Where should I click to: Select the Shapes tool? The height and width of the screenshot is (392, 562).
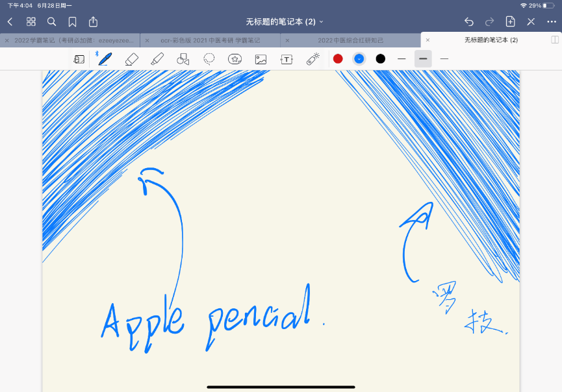[x=183, y=58]
